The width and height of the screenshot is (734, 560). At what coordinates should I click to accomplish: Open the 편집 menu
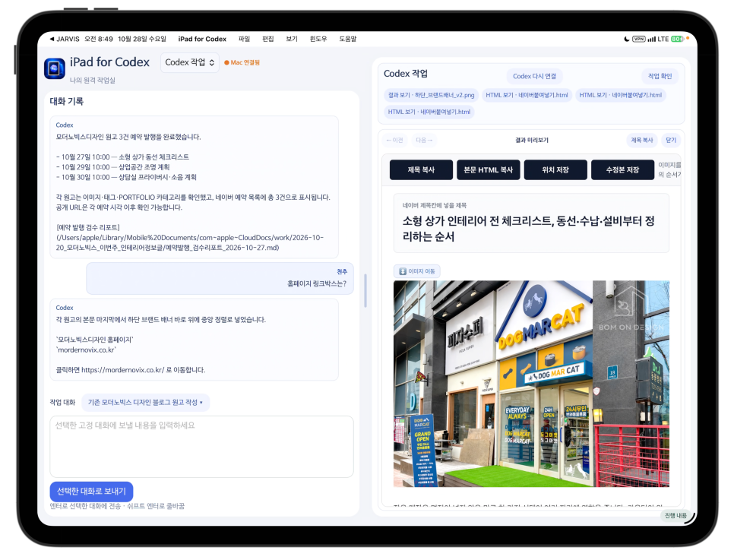[268, 39]
